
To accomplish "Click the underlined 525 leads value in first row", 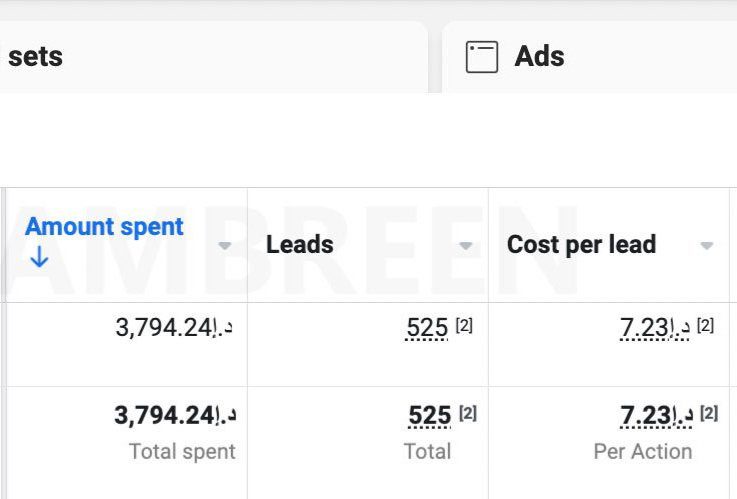I will coord(427,327).
